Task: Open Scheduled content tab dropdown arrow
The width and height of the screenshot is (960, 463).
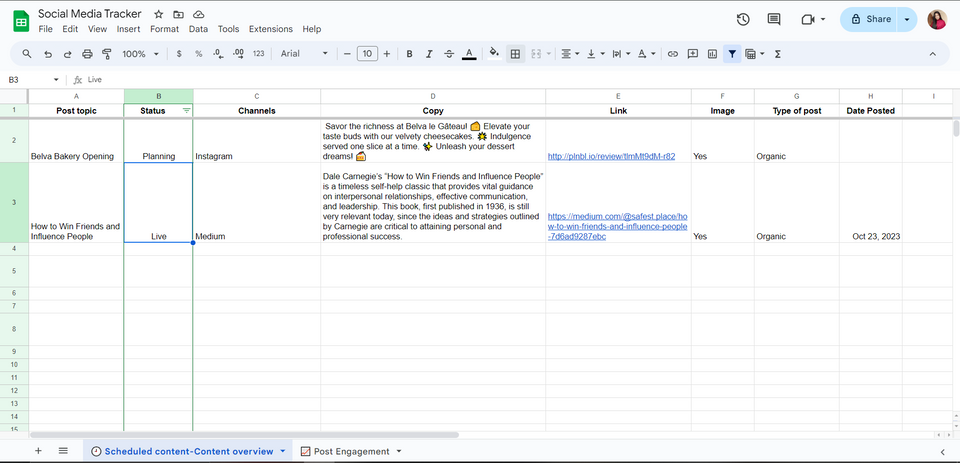Action: pyautogui.click(x=283, y=451)
